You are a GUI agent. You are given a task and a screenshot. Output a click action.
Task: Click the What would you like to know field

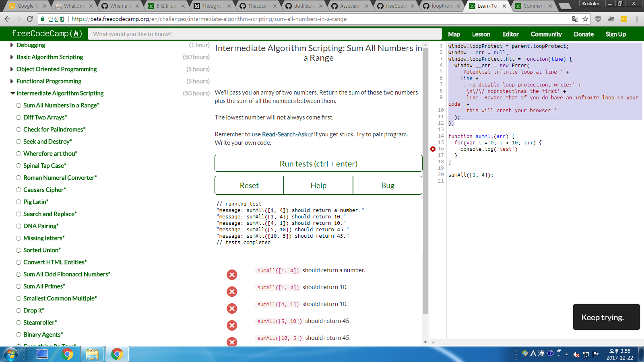[x=266, y=34]
